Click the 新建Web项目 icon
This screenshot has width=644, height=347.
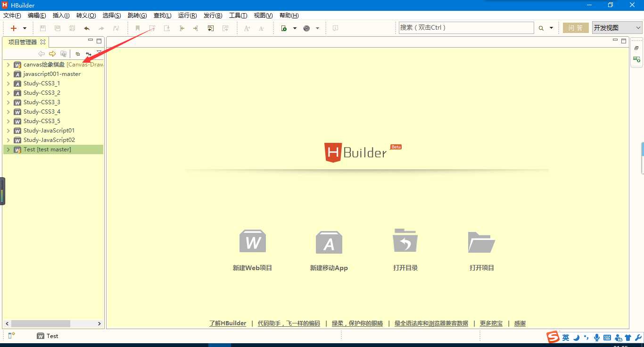pos(253,242)
